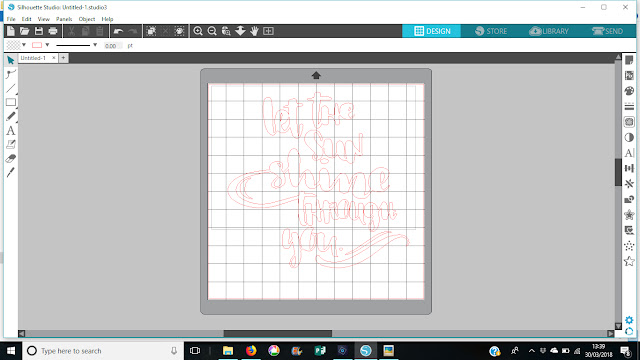
Task: Zoom in with the magnifier plus icon
Action: pos(198,31)
